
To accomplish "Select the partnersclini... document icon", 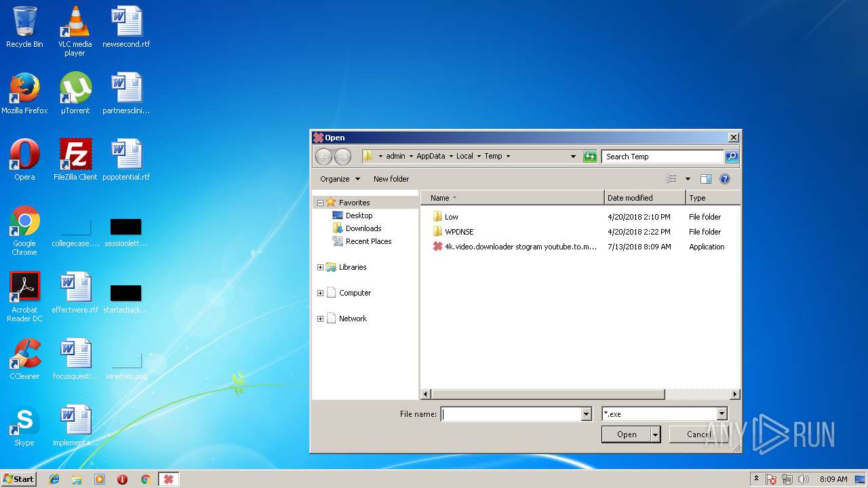I will (x=126, y=94).
